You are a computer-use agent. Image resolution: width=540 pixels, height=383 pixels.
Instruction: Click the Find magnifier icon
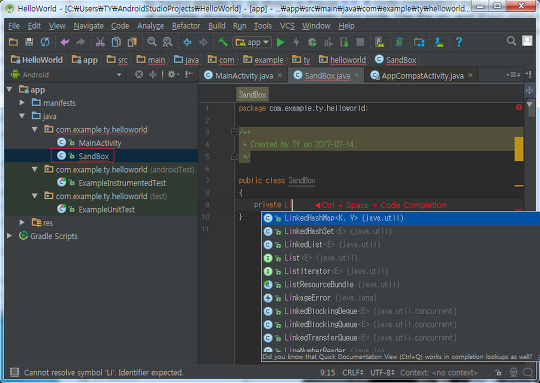(x=152, y=42)
